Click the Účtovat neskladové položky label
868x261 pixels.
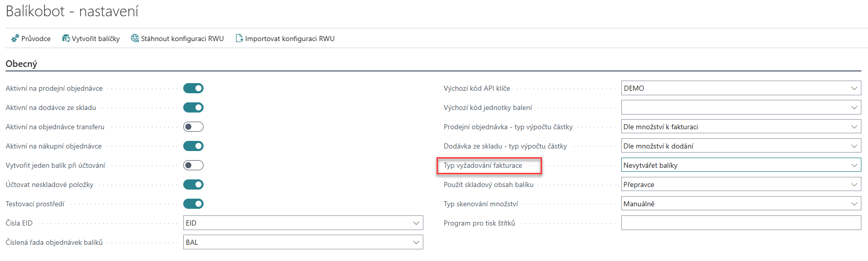tap(49, 184)
